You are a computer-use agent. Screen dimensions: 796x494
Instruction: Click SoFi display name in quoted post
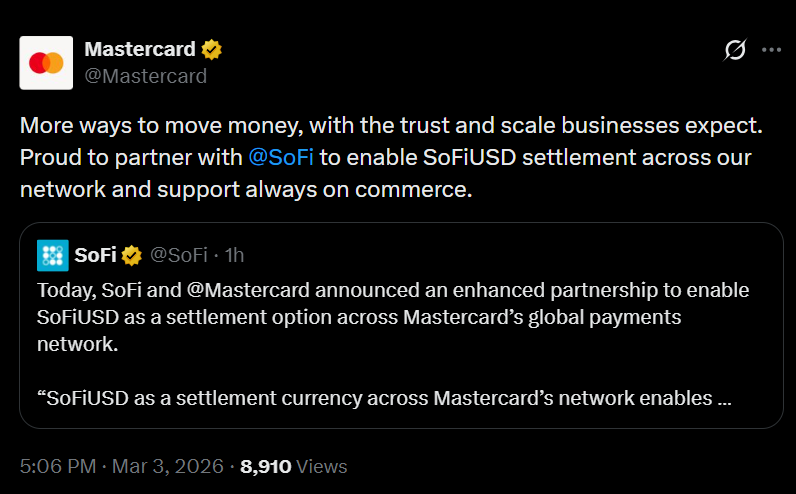tap(95, 256)
